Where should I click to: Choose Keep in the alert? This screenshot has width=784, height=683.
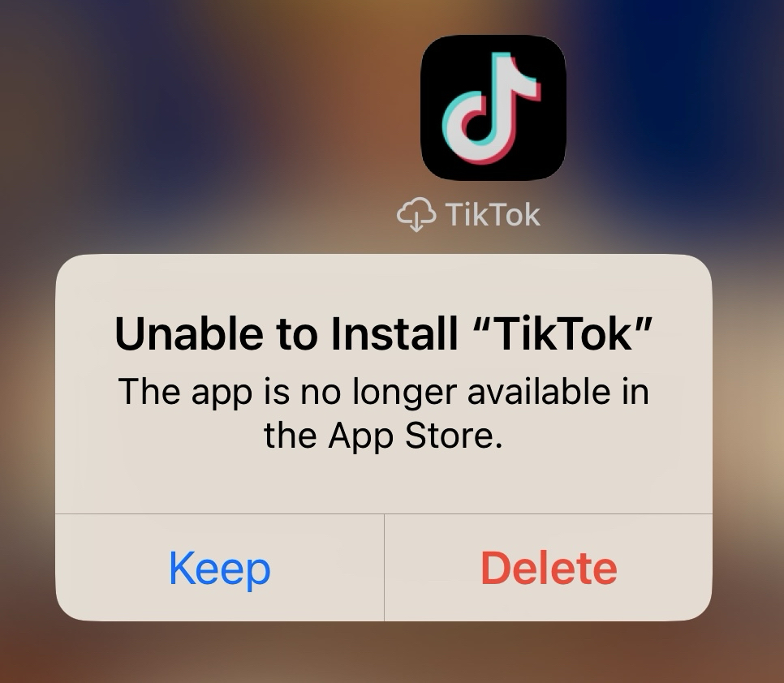click(219, 568)
